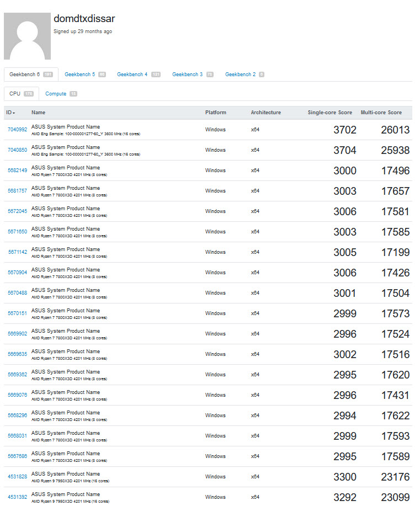Open result ID 5668031
The height and width of the screenshot is (506, 420).
pos(18,436)
